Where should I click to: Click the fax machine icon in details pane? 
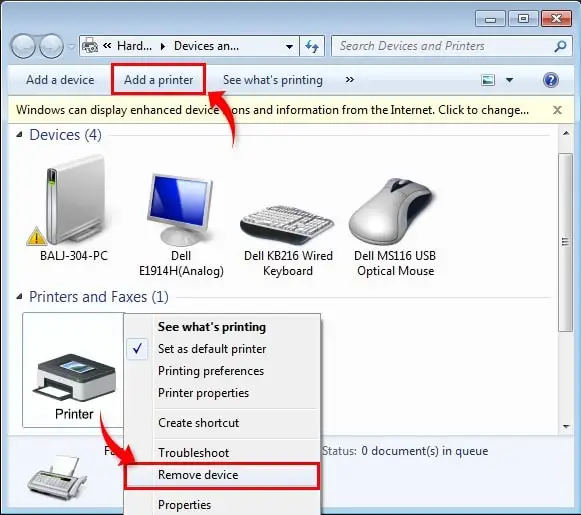pyautogui.click(x=57, y=479)
